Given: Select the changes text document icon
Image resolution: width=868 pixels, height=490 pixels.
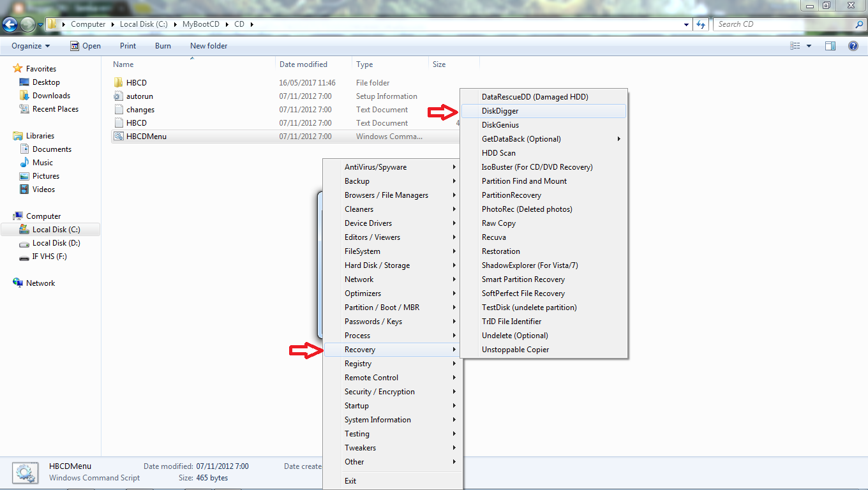Looking at the screenshot, I should click(x=118, y=110).
